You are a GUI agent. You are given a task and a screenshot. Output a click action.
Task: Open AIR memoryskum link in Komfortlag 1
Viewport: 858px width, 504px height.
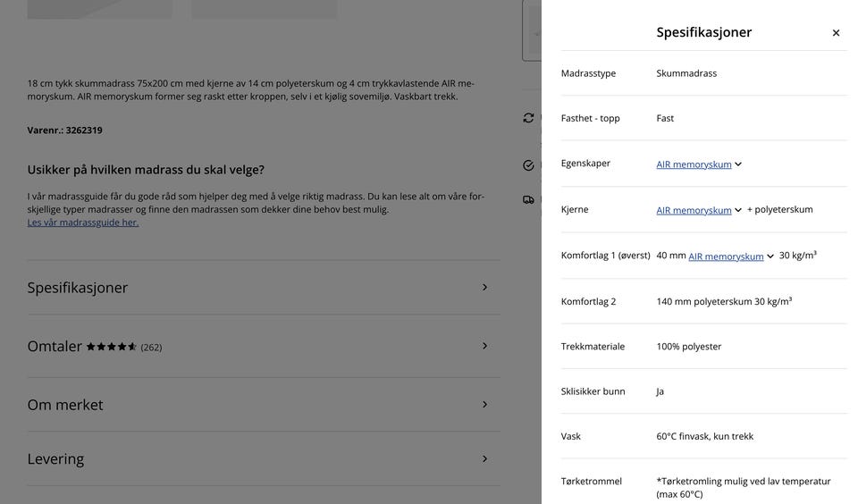pos(726,256)
